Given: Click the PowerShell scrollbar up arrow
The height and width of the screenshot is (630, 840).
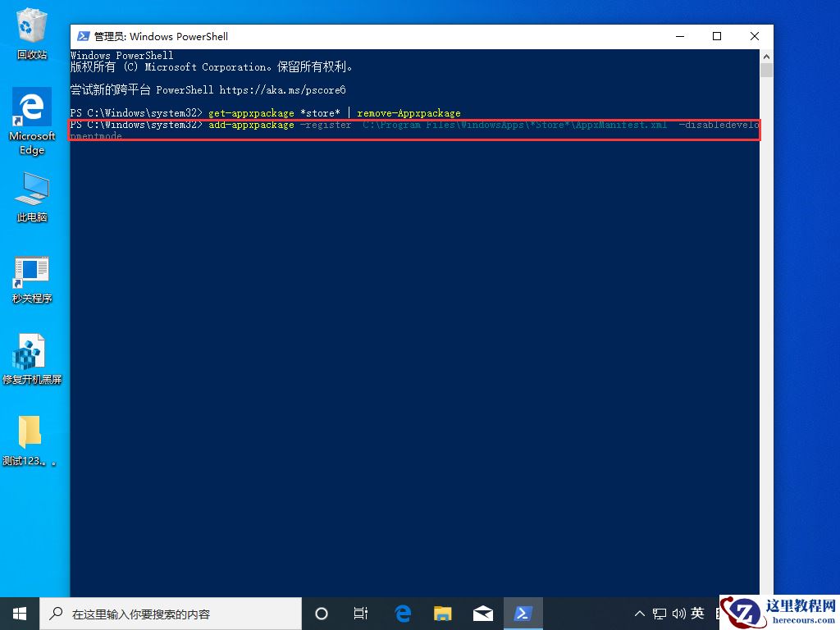Looking at the screenshot, I should pyautogui.click(x=766, y=56).
